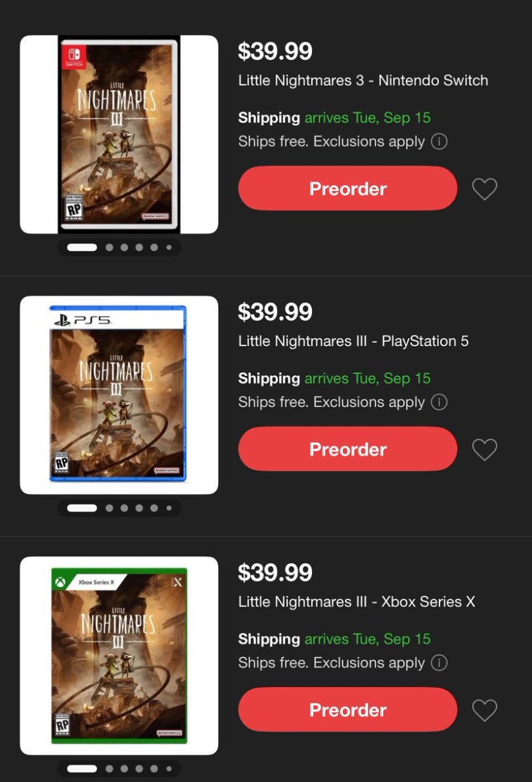The width and height of the screenshot is (532, 782).
Task: Open Little Nightmares 3 - Nintendo Switch title link
Action: tap(363, 81)
